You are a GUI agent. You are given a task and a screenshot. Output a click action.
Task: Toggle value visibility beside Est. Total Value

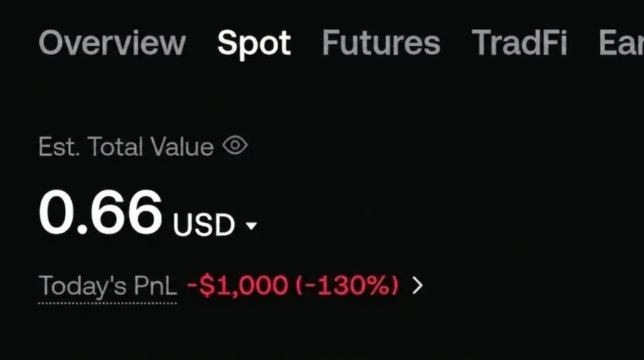[235, 146]
